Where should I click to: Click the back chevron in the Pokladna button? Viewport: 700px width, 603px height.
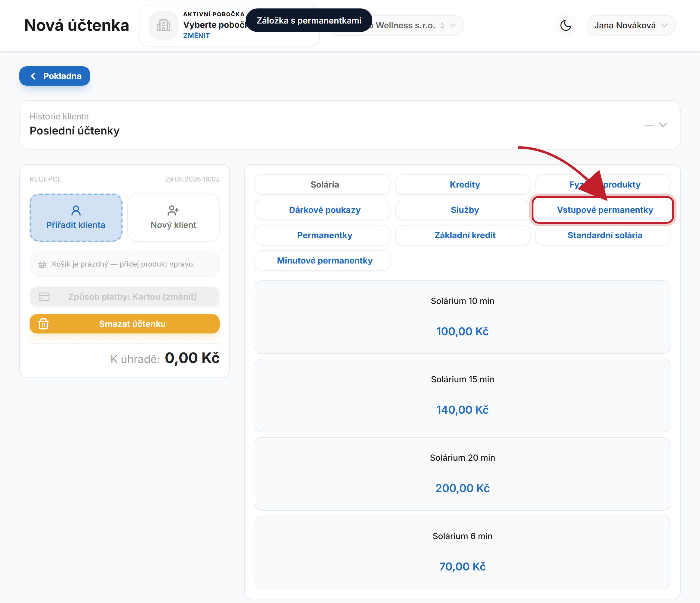coord(33,76)
